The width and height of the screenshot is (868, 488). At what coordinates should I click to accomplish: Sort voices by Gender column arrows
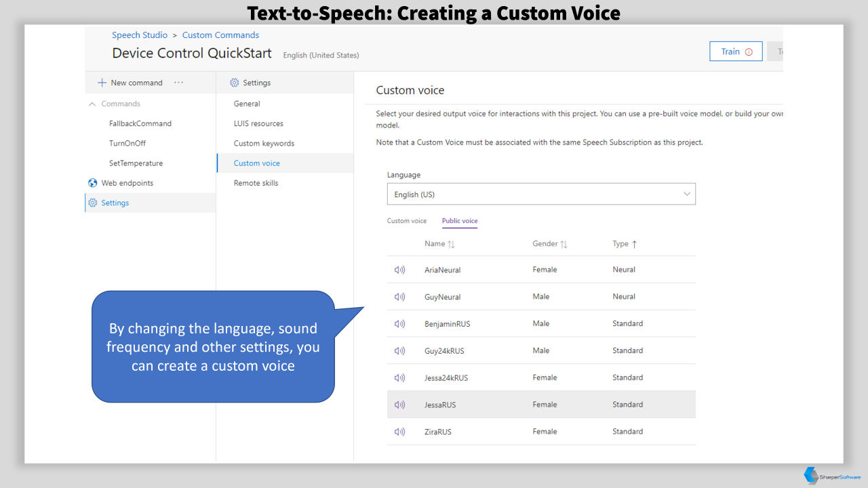pyautogui.click(x=564, y=244)
